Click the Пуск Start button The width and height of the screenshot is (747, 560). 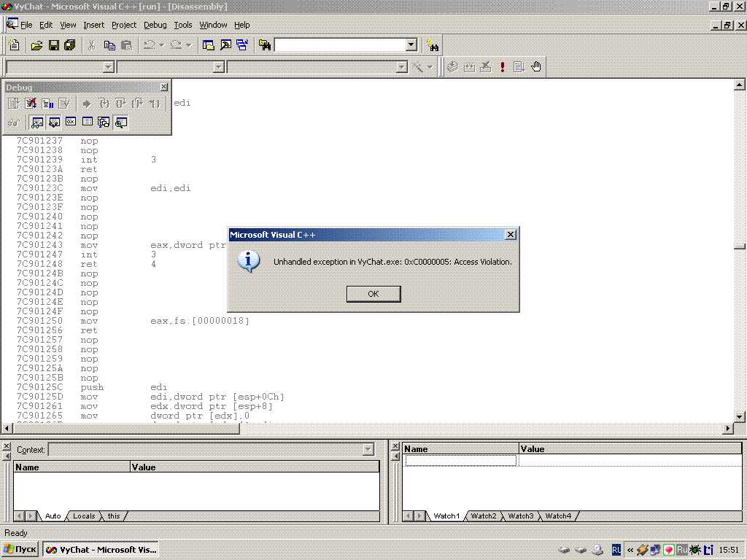(20, 550)
